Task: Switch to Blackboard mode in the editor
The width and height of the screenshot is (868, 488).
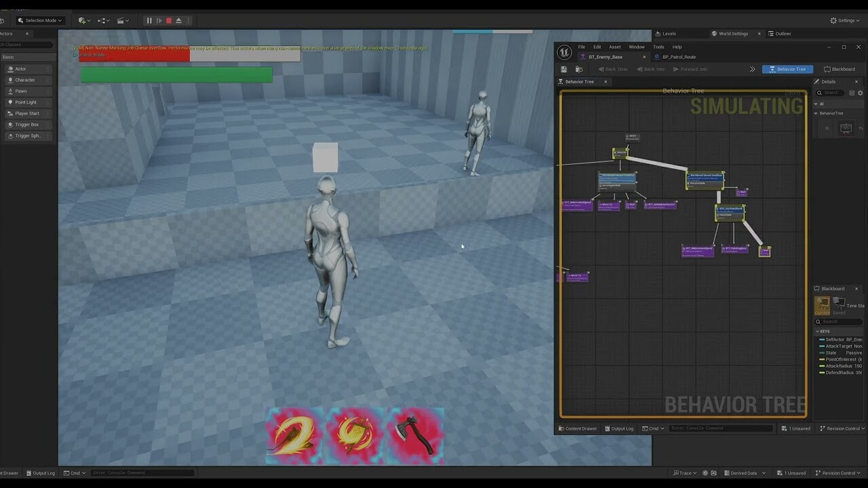Action: 842,68
